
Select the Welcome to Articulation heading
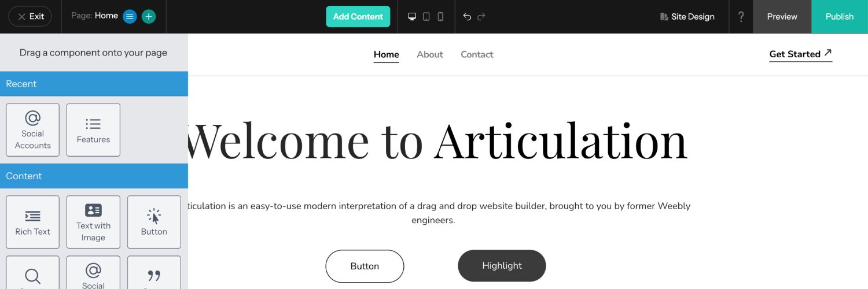pos(437,140)
